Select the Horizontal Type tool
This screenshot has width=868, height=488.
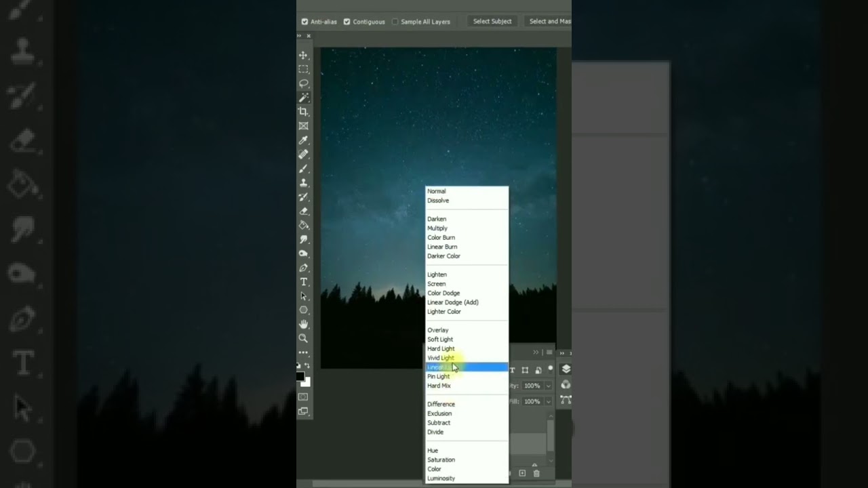point(303,282)
